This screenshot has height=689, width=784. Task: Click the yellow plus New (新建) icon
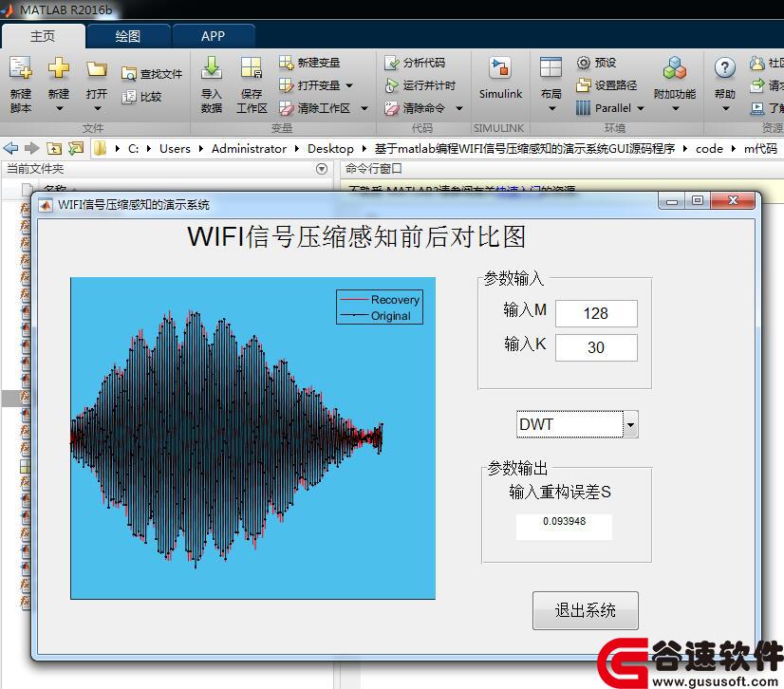[59, 68]
